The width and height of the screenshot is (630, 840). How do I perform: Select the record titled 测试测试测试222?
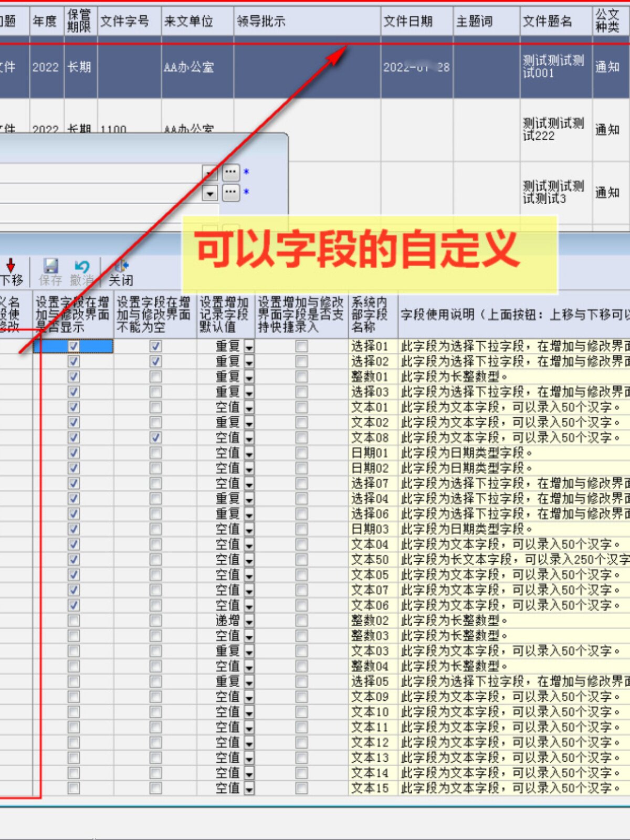[x=556, y=129]
